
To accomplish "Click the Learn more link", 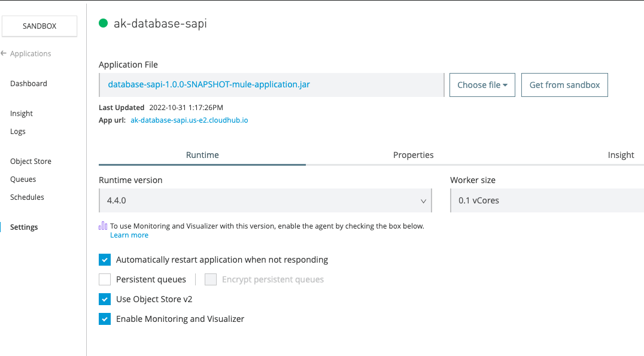I will [x=129, y=235].
